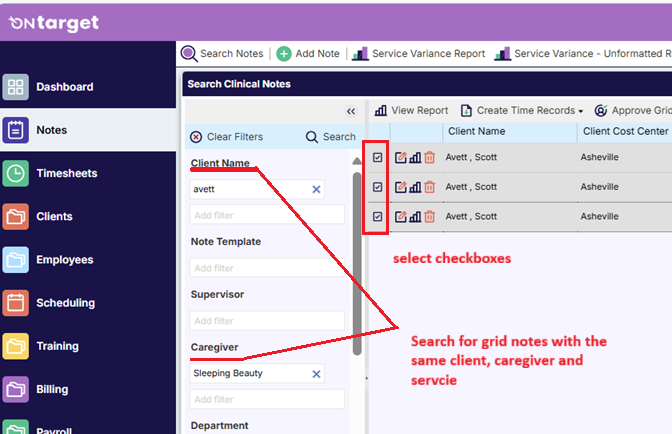The image size is (672, 434).
Task: Open the Timesheets clock icon
Action: (x=15, y=173)
